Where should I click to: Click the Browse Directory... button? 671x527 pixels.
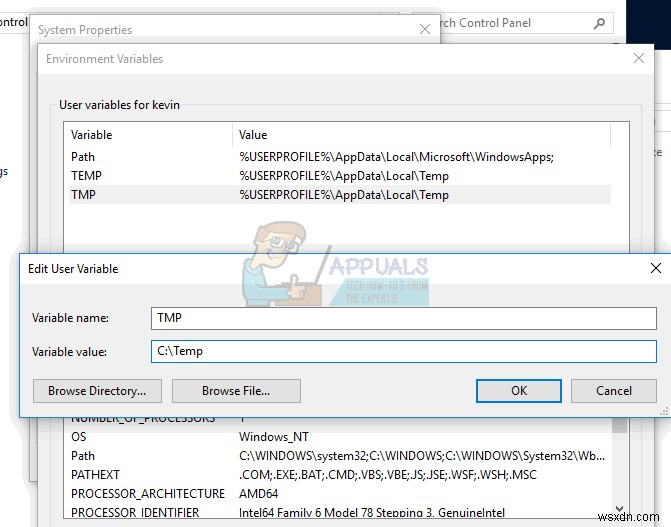point(97,391)
